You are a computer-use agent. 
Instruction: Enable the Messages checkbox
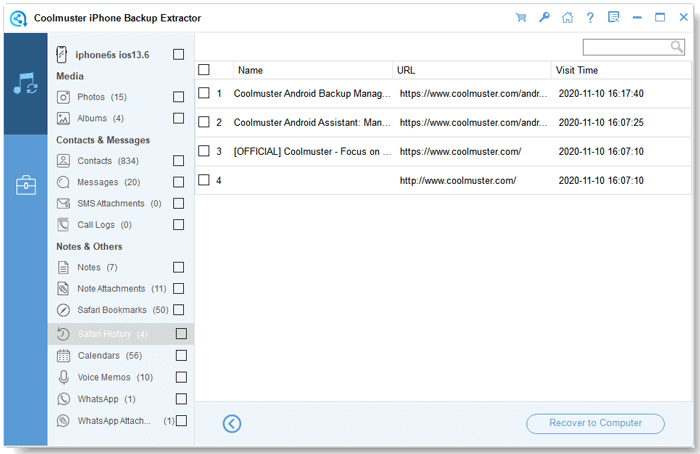coord(178,182)
